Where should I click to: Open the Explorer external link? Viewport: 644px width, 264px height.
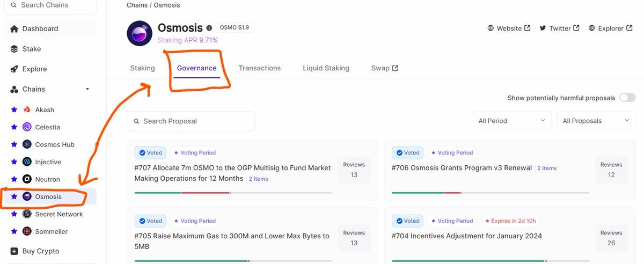click(x=611, y=28)
